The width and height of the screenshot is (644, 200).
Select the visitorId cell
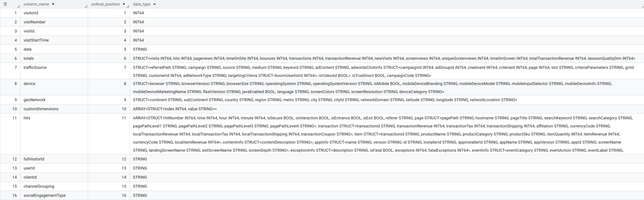(31, 13)
